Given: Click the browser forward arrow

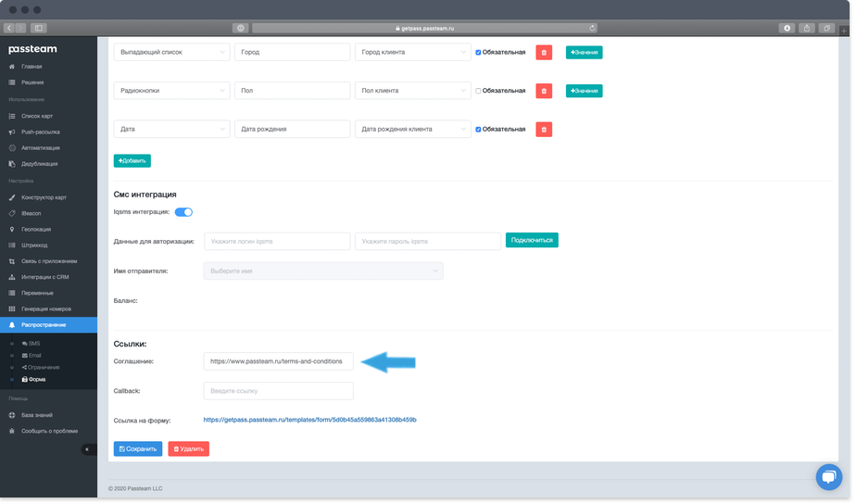Looking at the screenshot, I should coord(20,28).
